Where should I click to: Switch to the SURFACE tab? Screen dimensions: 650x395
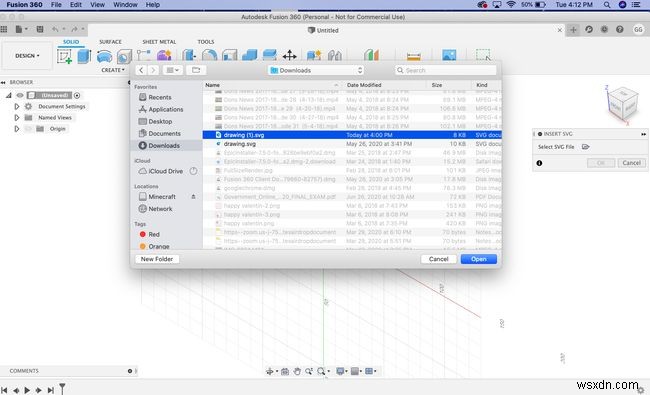(x=110, y=42)
